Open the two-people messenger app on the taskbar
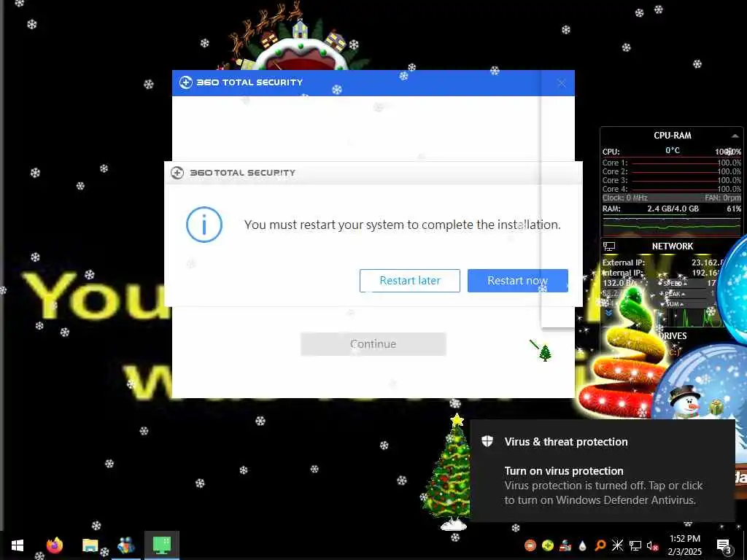Image resolution: width=747 pixels, height=560 pixels. pyautogui.click(x=125, y=545)
